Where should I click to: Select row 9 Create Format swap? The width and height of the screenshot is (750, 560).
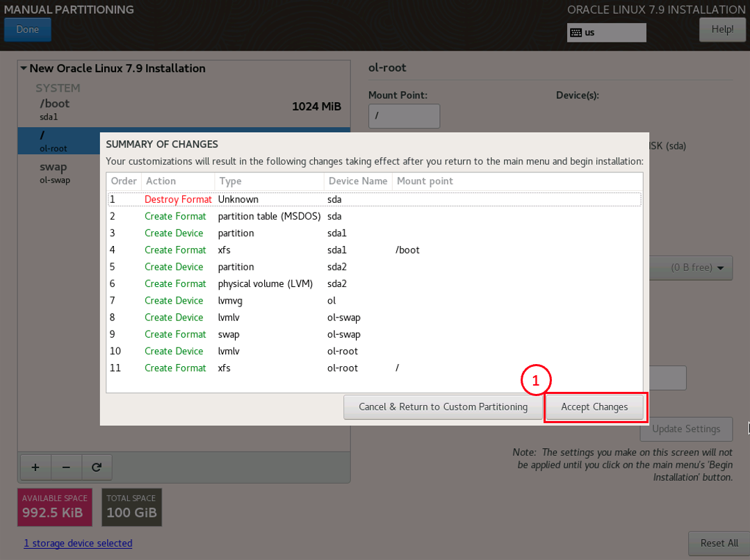click(375, 334)
